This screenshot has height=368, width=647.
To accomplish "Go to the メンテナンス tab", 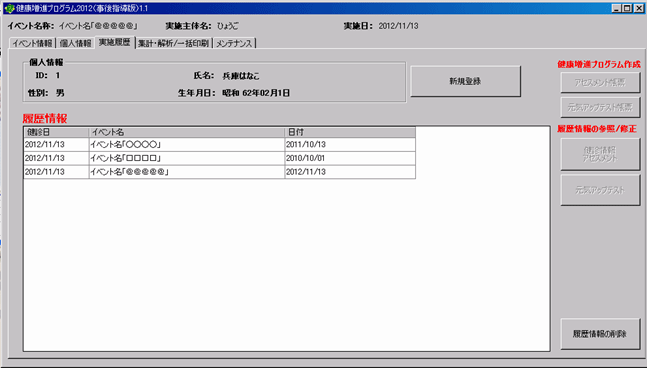I will click(x=234, y=43).
